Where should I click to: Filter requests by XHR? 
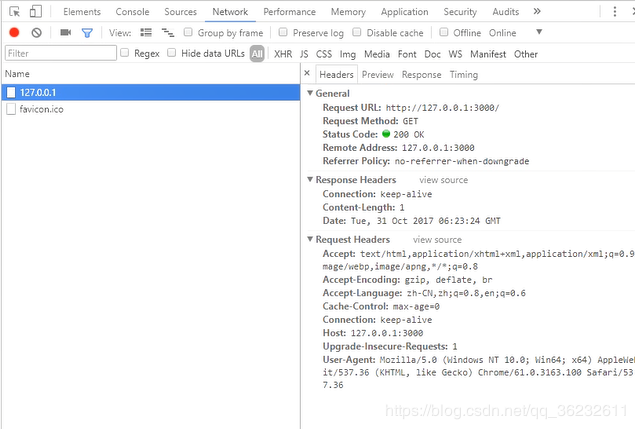pos(283,54)
